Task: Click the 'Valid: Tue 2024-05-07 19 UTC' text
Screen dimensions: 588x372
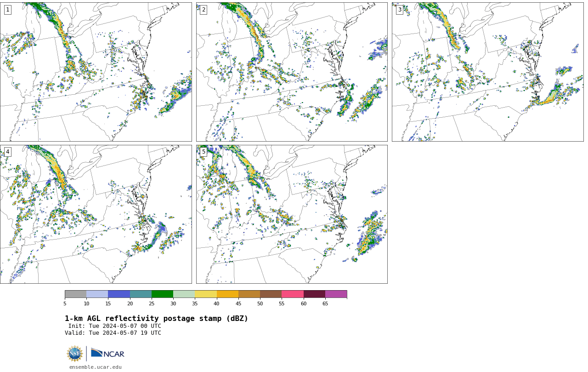Action: (113, 333)
